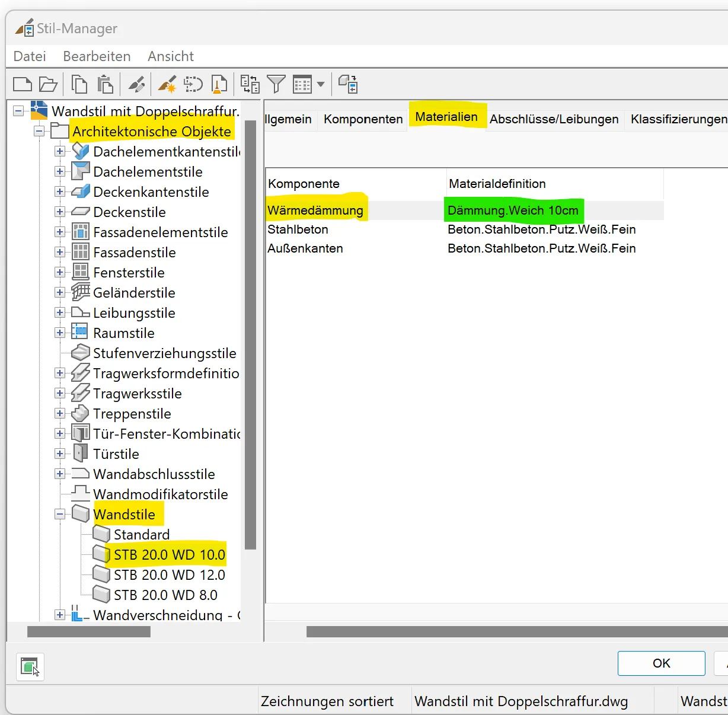Switch to the Komponenten tab
The height and width of the screenshot is (715, 728).
[363, 119]
